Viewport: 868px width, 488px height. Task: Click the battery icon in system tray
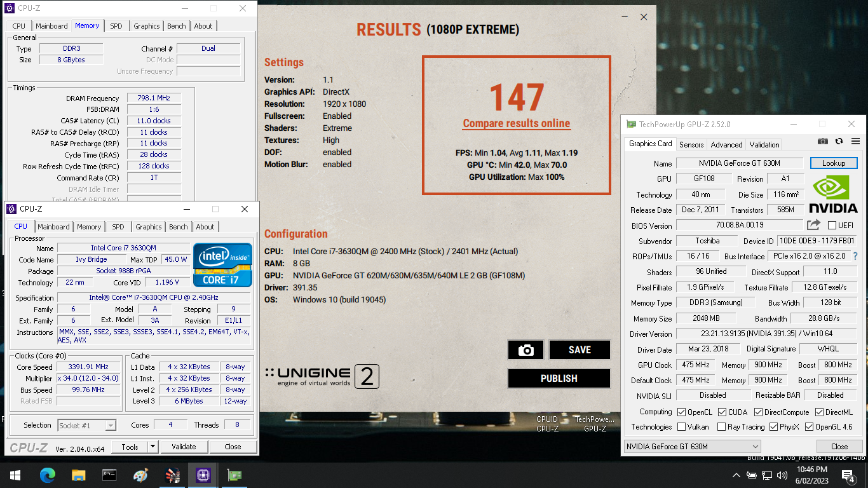click(x=752, y=475)
